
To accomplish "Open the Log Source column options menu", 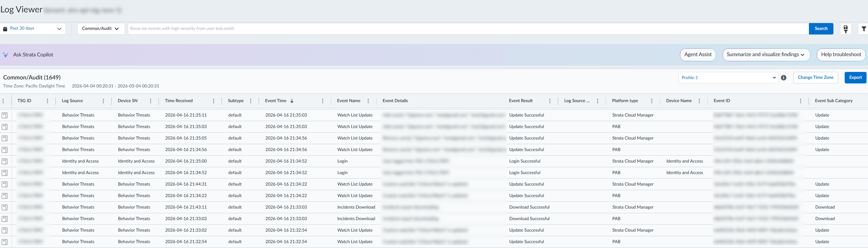I will point(103,101).
